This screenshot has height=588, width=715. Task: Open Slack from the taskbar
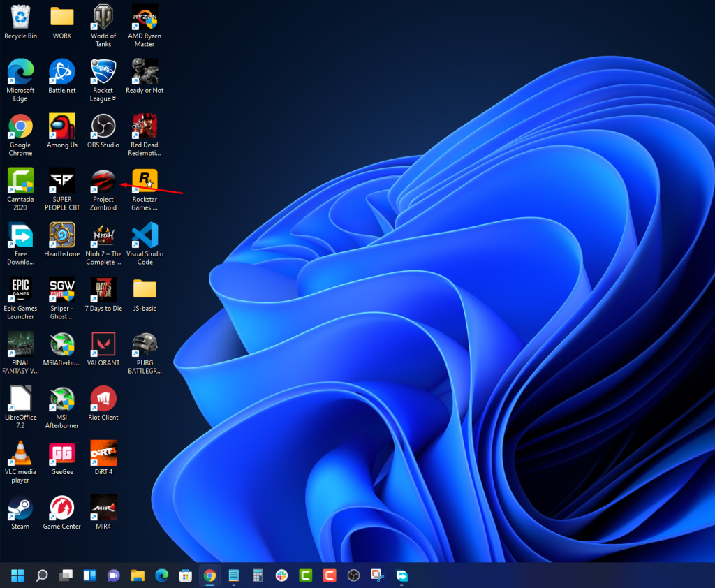(282, 575)
